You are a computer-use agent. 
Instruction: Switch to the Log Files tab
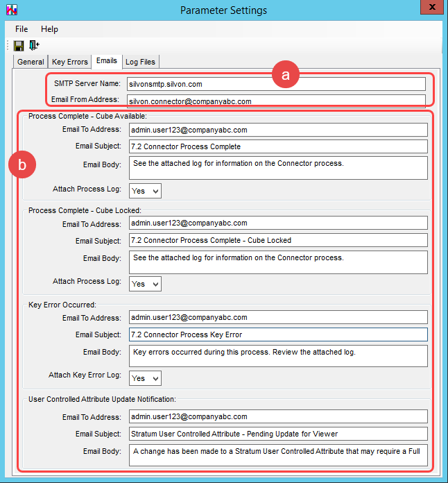point(141,62)
